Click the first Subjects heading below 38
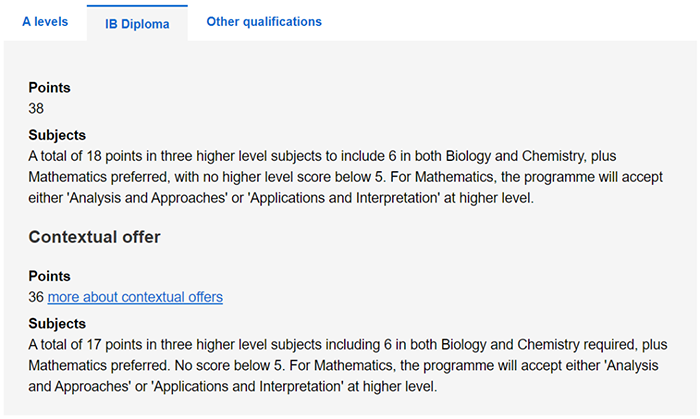The width and height of the screenshot is (700, 419). [57, 135]
